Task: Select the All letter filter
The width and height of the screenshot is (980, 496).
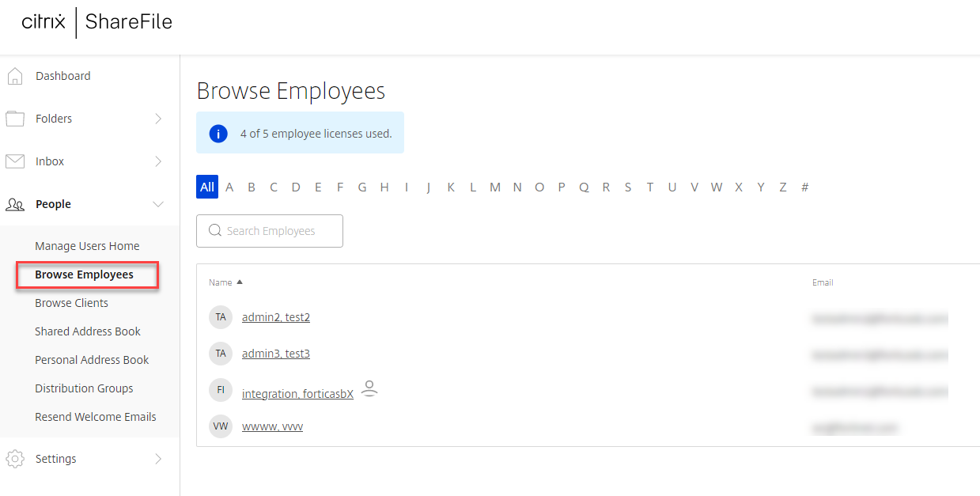Action: [x=207, y=187]
